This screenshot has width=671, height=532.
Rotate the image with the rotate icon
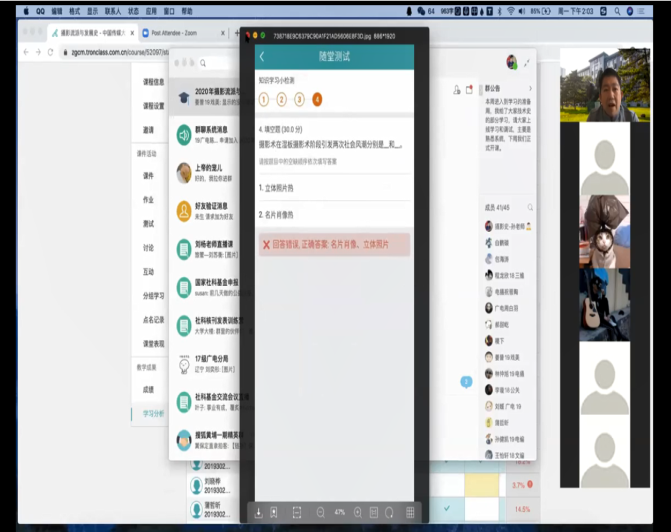[x=388, y=512]
